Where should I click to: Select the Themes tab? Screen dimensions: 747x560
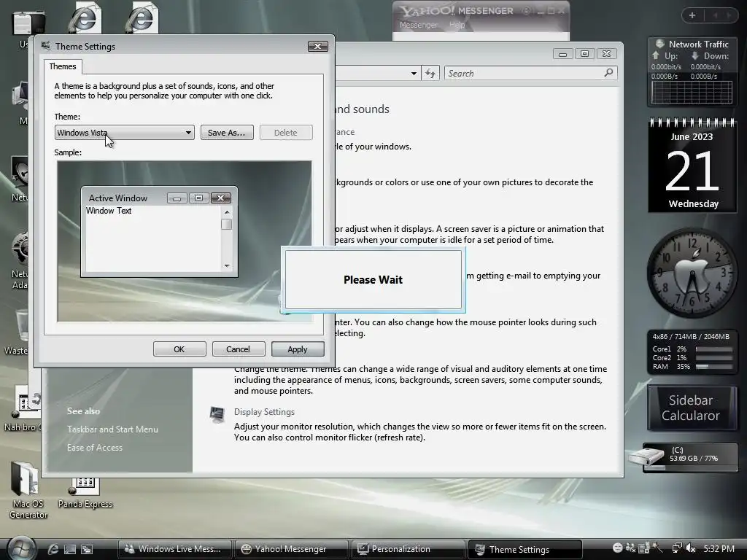click(x=63, y=66)
